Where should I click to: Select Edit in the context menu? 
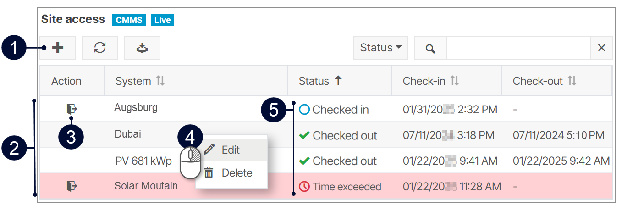(231, 150)
